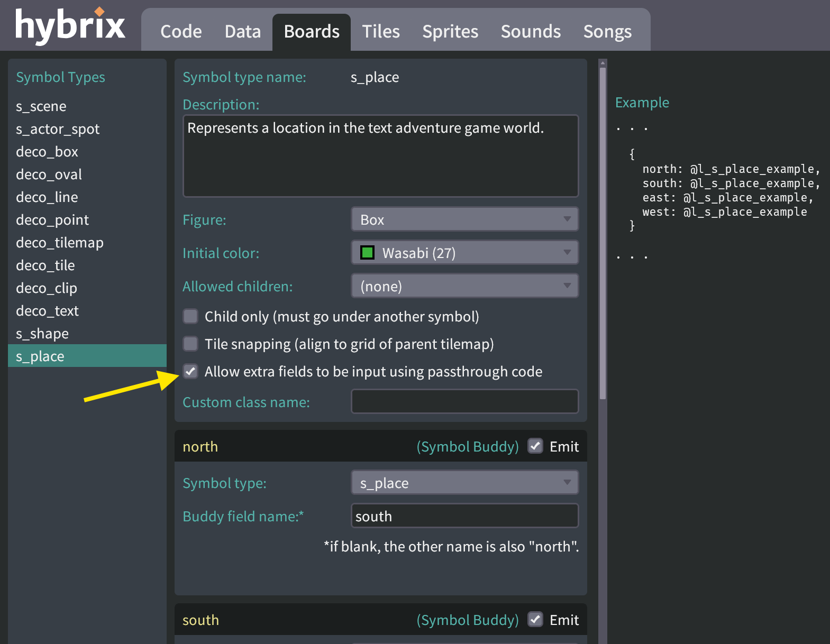Click the Symbol Types heading

[x=60, y=77]
